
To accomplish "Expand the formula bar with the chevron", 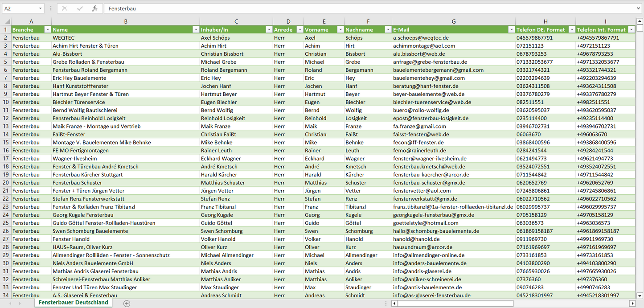I will 639,8.
